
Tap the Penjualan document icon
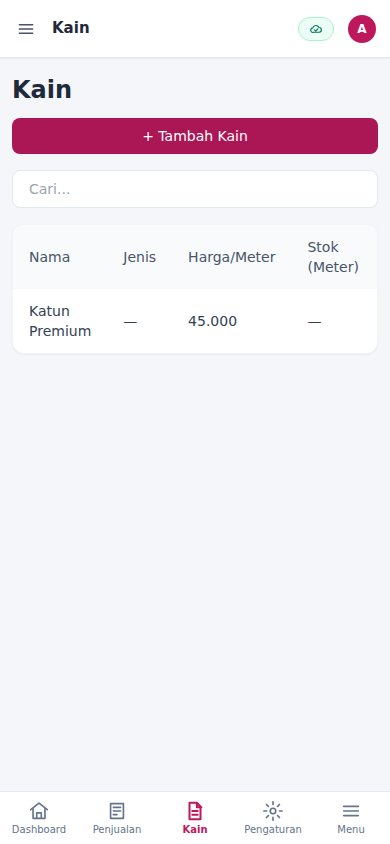click(x=117, y=811)
